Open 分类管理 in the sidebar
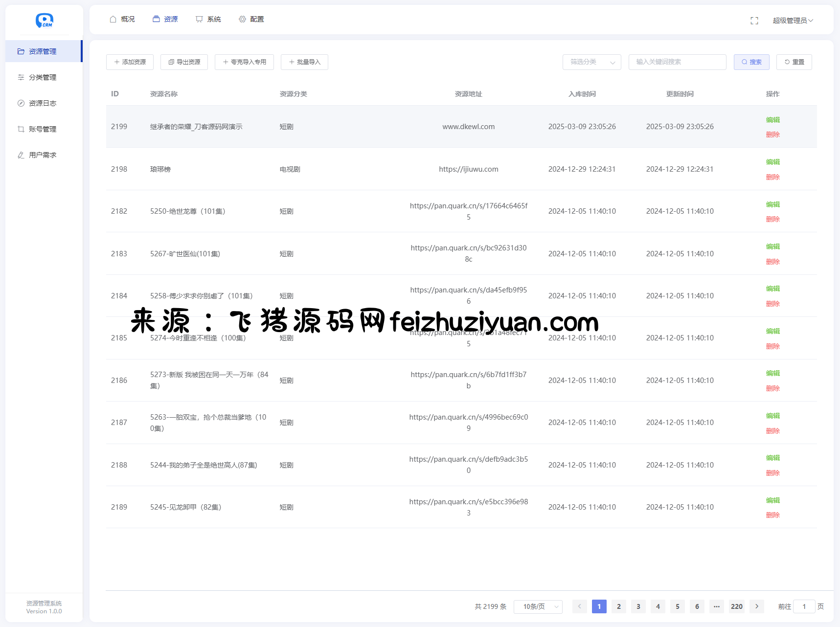 (x=43, y=77)
